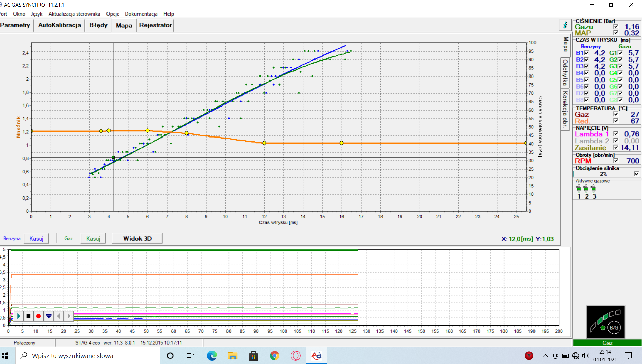Click Kasuj button next to Gaz
This screenshot has width=642, height=364.
pyautogui.click(x=93, y=239)
